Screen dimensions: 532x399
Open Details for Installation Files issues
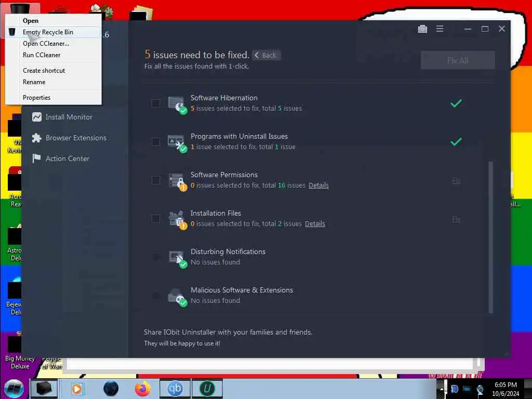(315, 223)
